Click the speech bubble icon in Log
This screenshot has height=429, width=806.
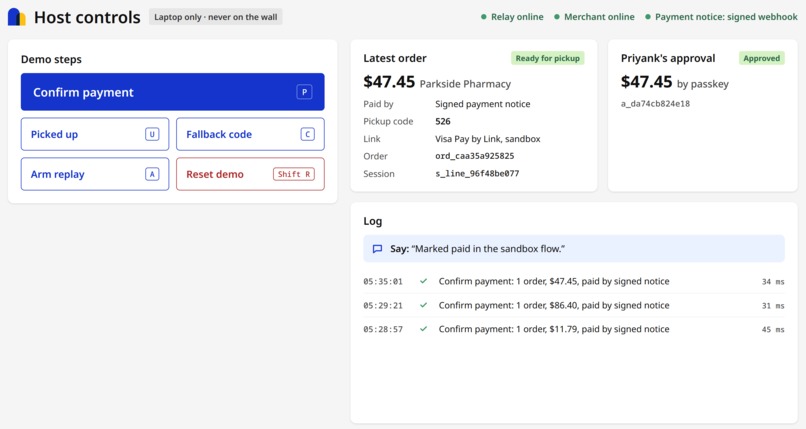click(377, 249)
